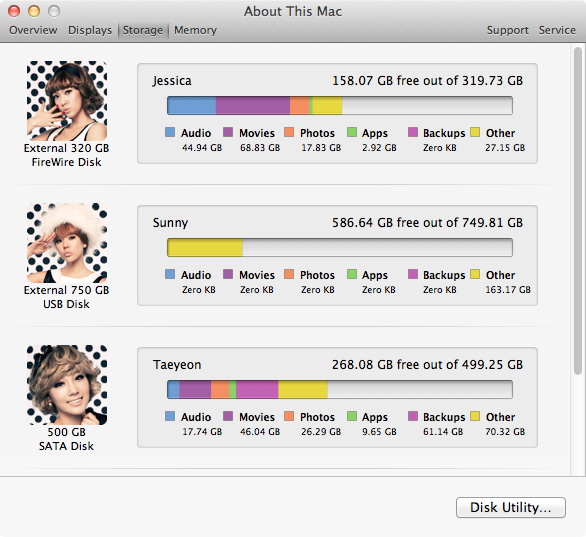586x537 pixels.
Task: Click the yellow Other segment in Taeyeon's bar
Action: (303, 389)
